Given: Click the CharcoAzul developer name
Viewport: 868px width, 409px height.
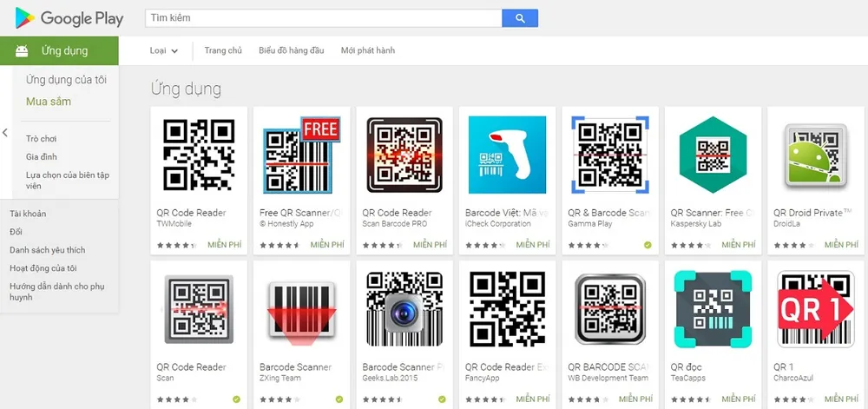Looking at the screenshot, I should (x=793, y=379).
